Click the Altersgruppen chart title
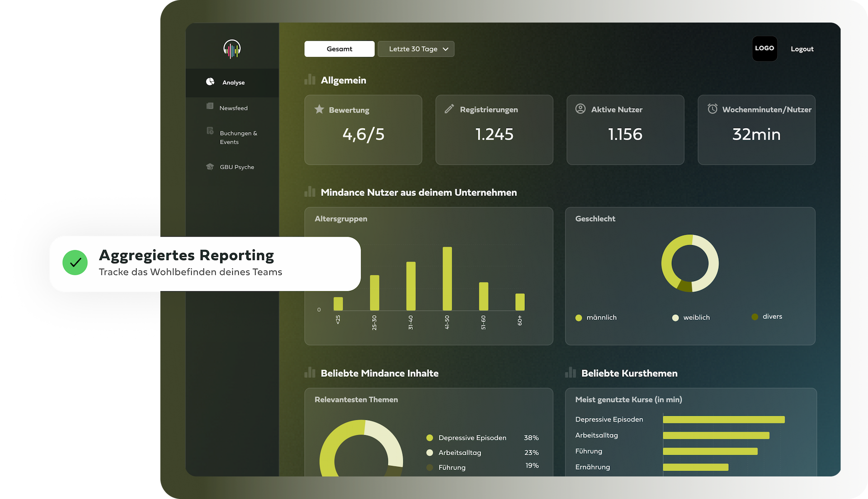868x499 pixels. click(x=341, y=219)
